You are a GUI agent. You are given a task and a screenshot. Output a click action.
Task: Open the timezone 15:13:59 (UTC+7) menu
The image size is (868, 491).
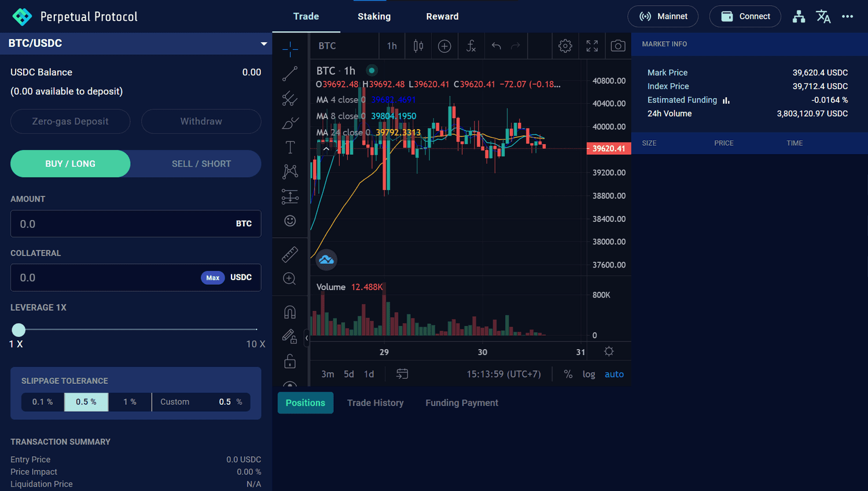pyautogui.click(x=504, y=374)
